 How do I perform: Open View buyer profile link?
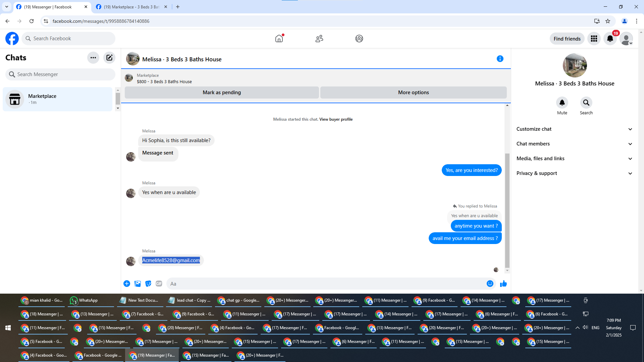[x=336, y=119]
